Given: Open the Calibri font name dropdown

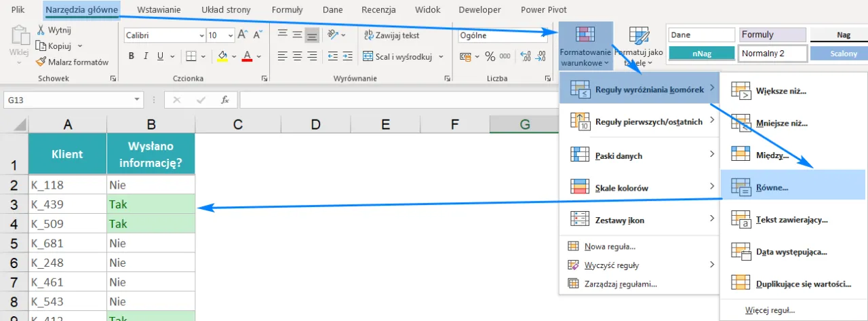Looking at the screenshot, I should (x=200, y=35).
